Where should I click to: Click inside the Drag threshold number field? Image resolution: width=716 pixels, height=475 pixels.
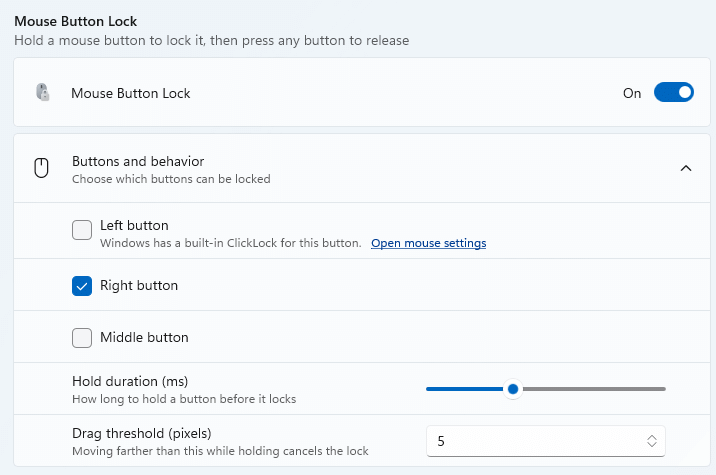point(546,441)
